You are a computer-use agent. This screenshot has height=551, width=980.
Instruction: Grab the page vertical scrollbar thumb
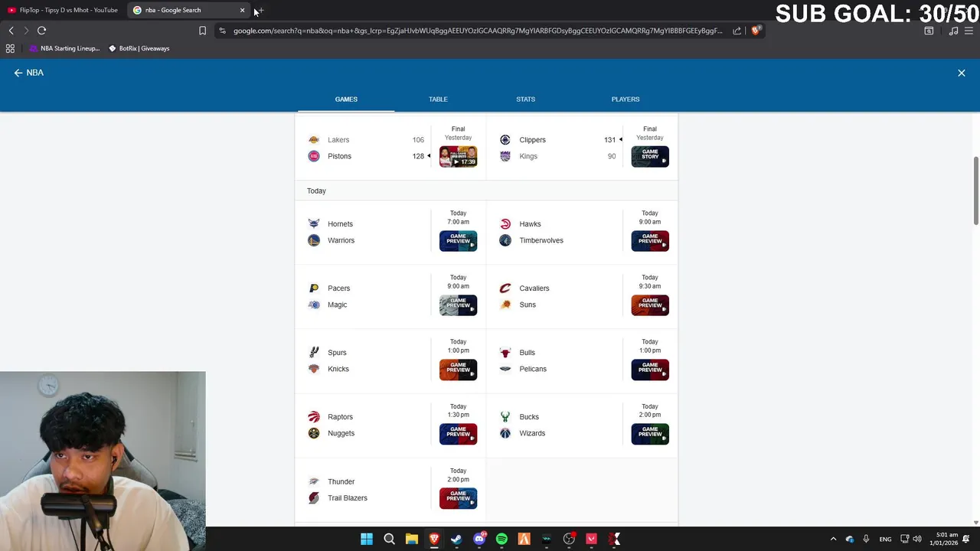975,191
